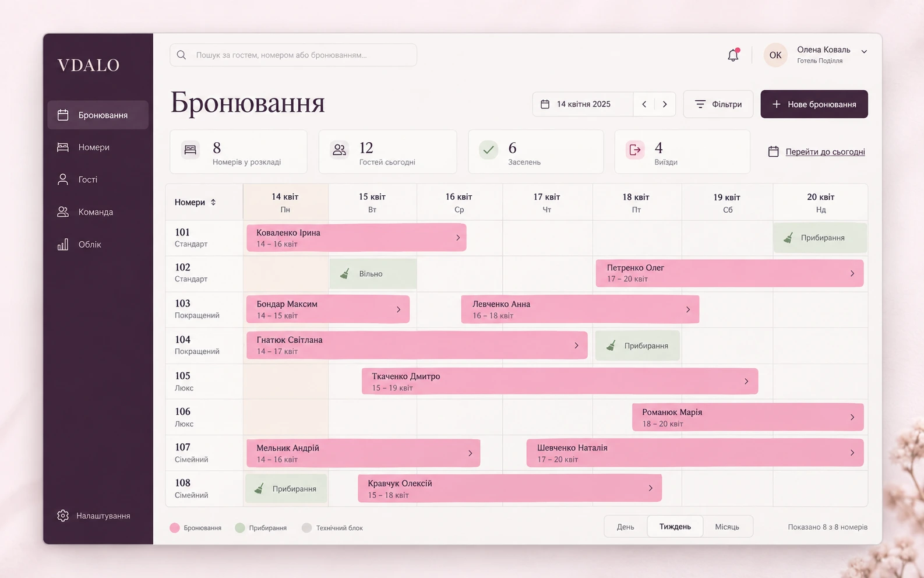Click the VDALO logo

[x=89, y=65]
